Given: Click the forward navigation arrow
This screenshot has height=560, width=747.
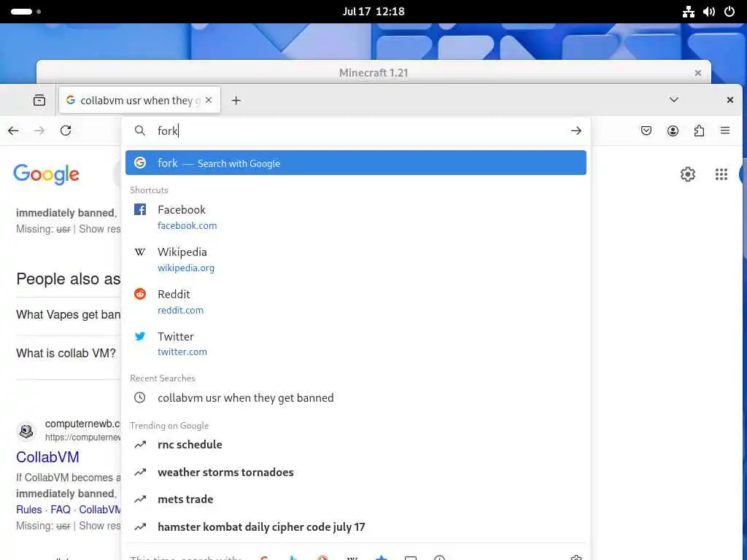Looking at the screenshot, I should point(39,131).
